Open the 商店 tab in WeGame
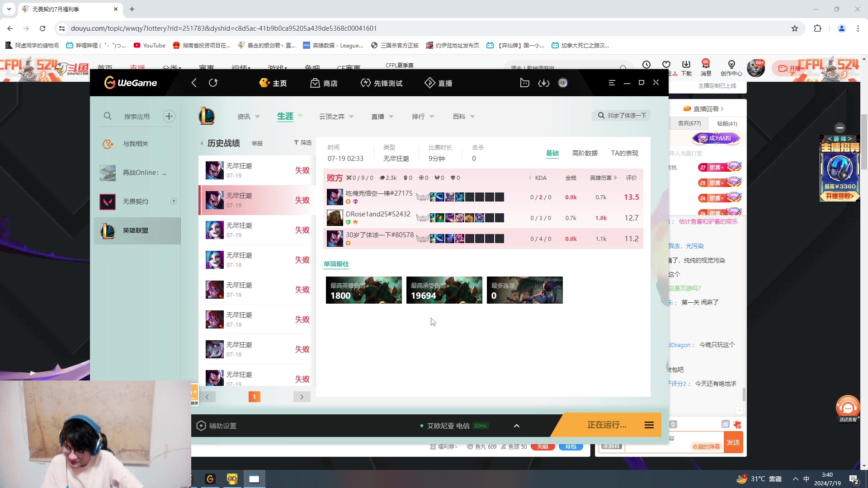This screenshot has width=868, height=488. click(324, 83)
